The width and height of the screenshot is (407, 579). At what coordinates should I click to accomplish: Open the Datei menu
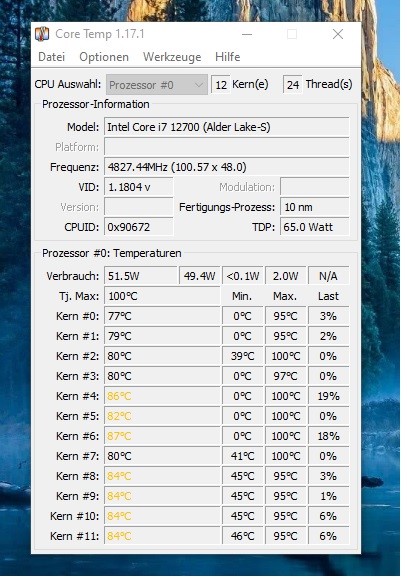pos(52,57)
